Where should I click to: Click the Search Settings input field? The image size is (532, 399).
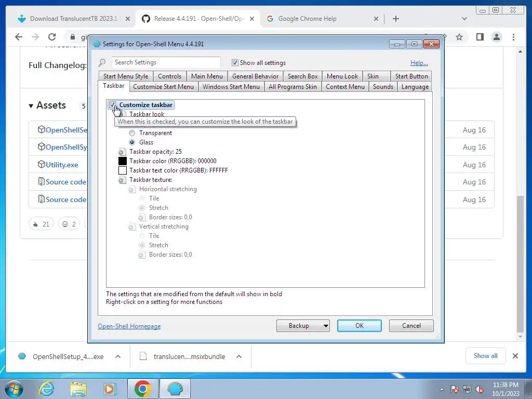(x=166, y=62)
